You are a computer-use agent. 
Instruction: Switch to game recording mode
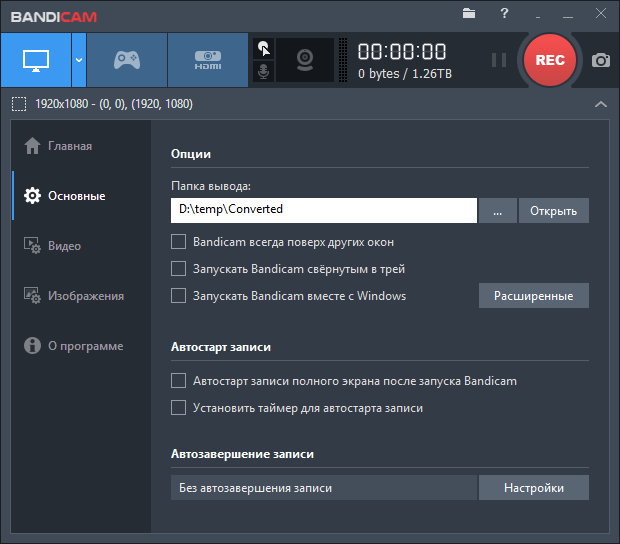[x=127, y=60]
